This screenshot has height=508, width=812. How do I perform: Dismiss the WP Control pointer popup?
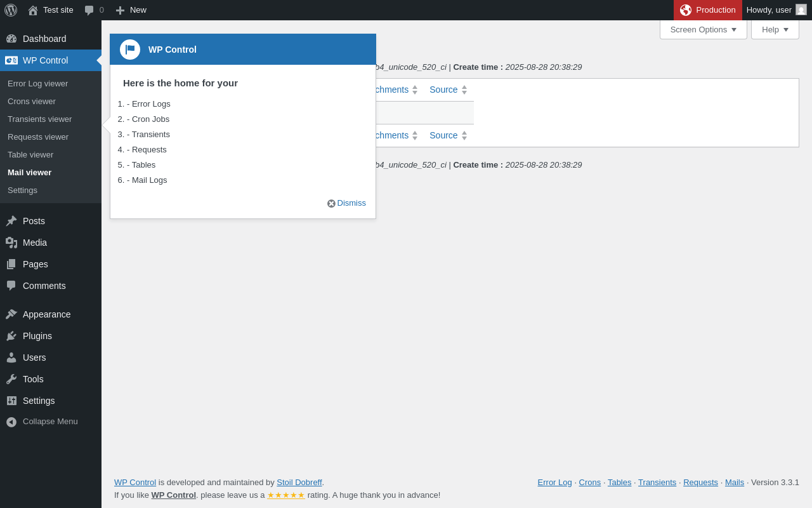(x=346, y=203)
